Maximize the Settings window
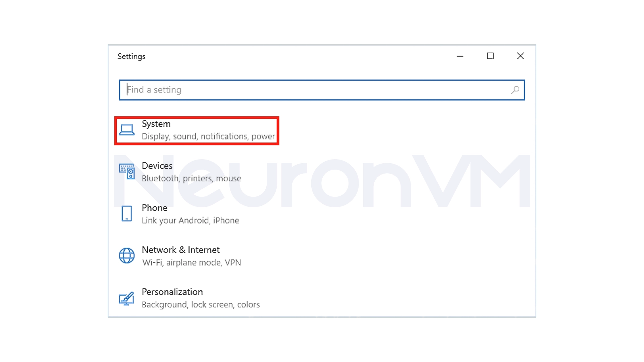The width and height of the screenshot is (644, 362). [490, 56]
